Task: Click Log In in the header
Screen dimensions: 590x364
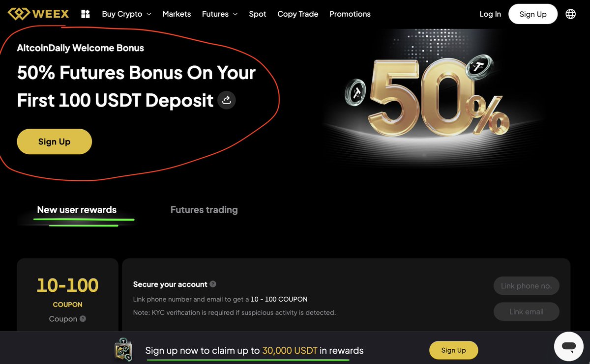Action: pyautogui.click(x=490, y=14)
